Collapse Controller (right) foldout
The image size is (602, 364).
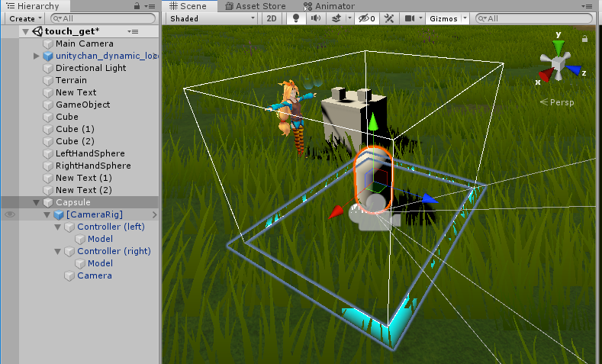point(57,252)
